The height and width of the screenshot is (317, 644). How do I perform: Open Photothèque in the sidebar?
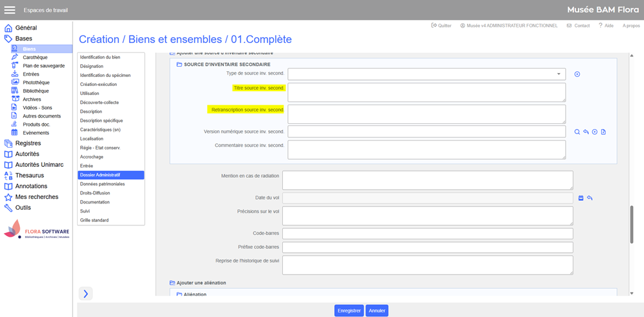pos(36,83)
